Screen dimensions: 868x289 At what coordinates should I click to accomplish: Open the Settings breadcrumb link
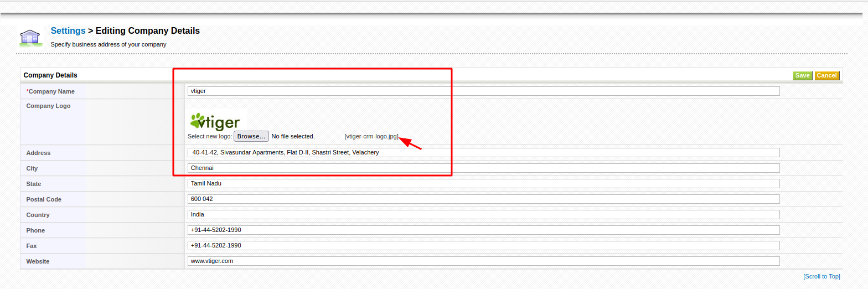[x=68, y=31]
